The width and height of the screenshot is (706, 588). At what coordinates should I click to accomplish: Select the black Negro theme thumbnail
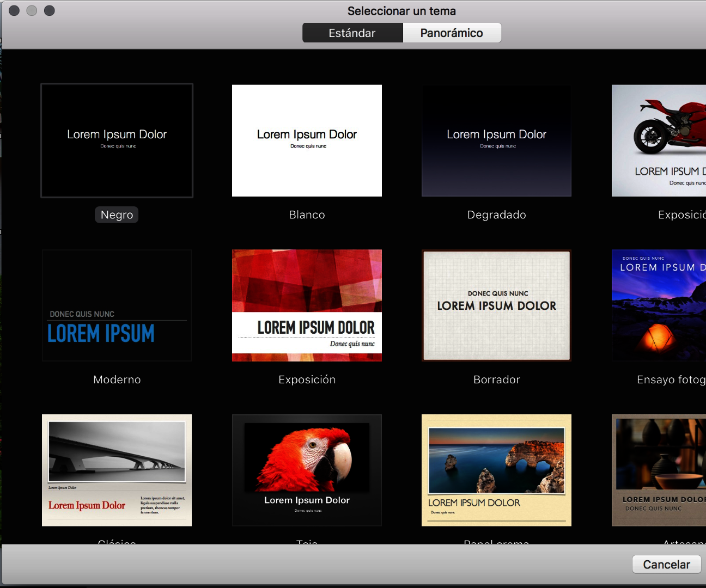tap(117, 140)
